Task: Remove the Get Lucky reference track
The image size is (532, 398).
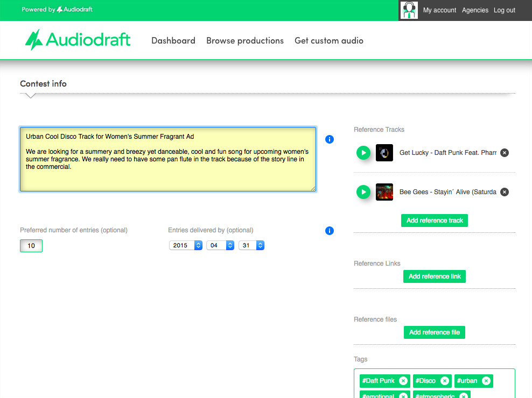Action: [x=504, y=153]
